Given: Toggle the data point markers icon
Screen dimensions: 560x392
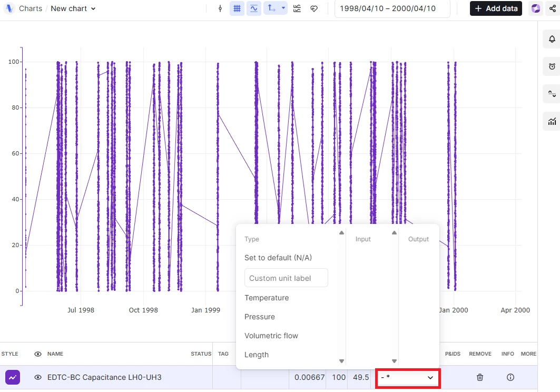Looking at the screenshot, I should pyautogui.click(x=220, y=8).
